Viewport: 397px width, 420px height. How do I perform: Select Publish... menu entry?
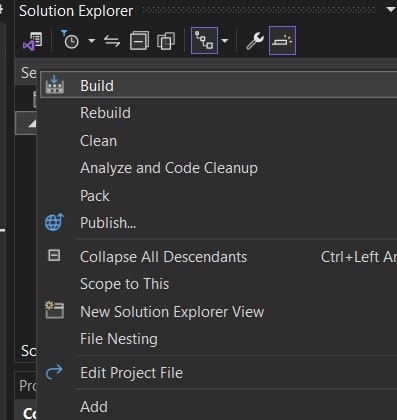click(108, 223)
